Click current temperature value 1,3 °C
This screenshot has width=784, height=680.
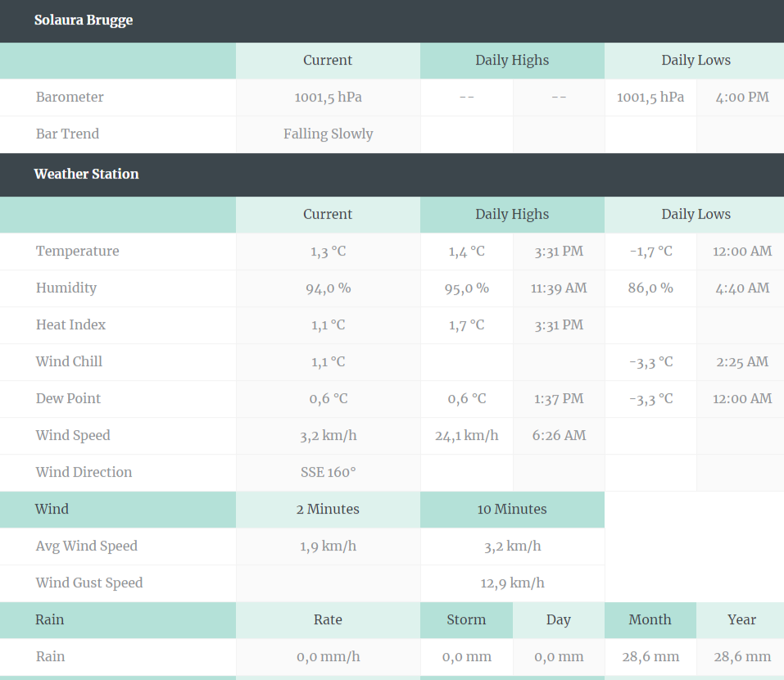(x=328, y=251)
